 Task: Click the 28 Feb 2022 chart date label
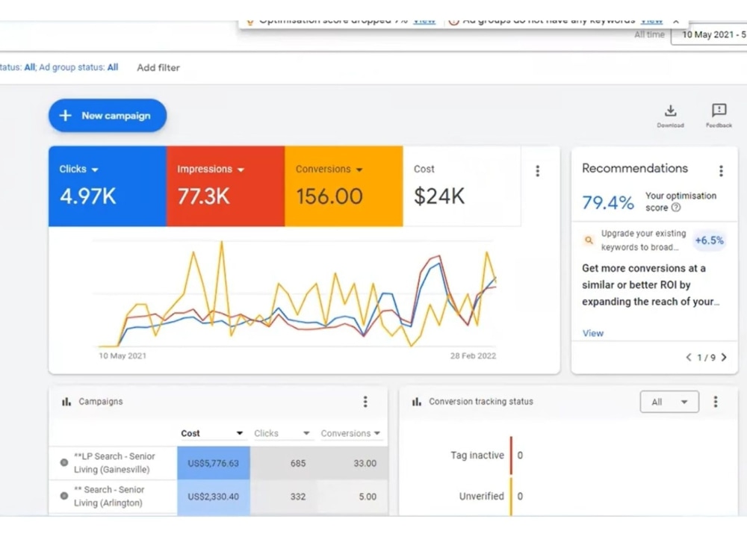tap(473, 355)
